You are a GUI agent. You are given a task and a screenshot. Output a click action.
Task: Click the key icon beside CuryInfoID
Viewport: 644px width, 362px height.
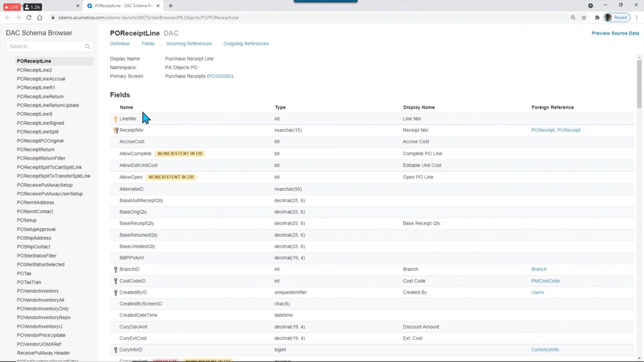point(116,349)
